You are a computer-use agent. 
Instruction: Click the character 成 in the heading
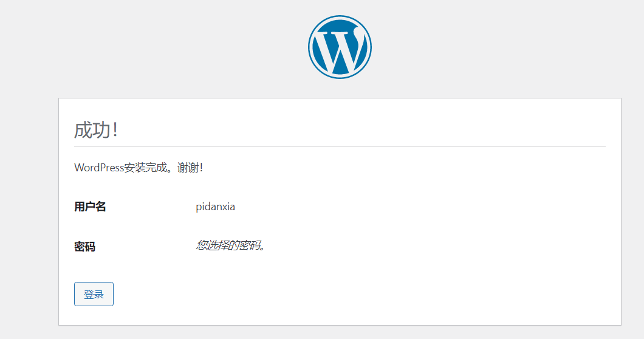point(83,129)
